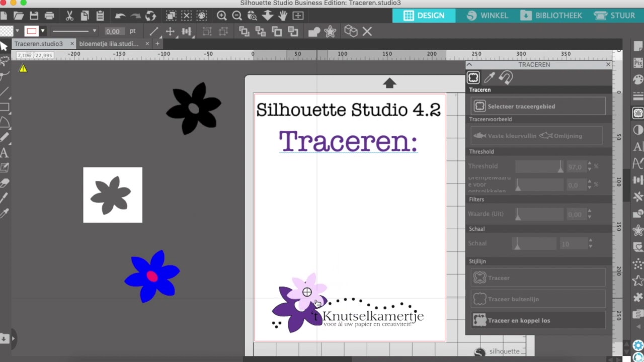
Task: Close the bloemetje lila document tab
Action: tap(147, 44)
